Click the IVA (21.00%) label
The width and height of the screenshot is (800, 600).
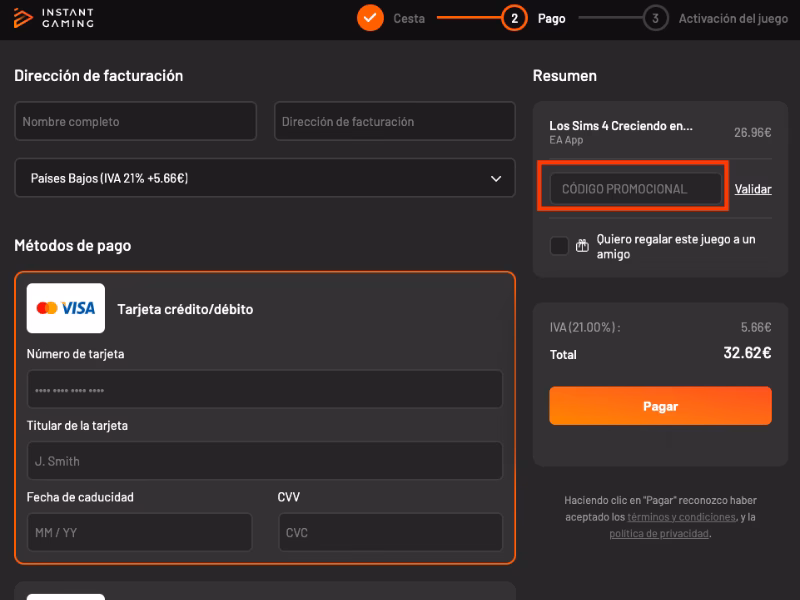(585, 327)
